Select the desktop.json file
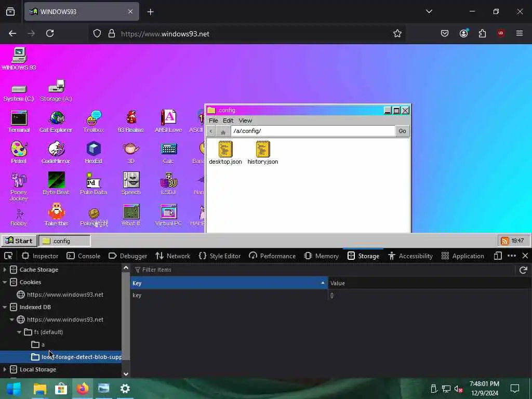Viewport: 532px width, 399px height. (x=225, y=152)
